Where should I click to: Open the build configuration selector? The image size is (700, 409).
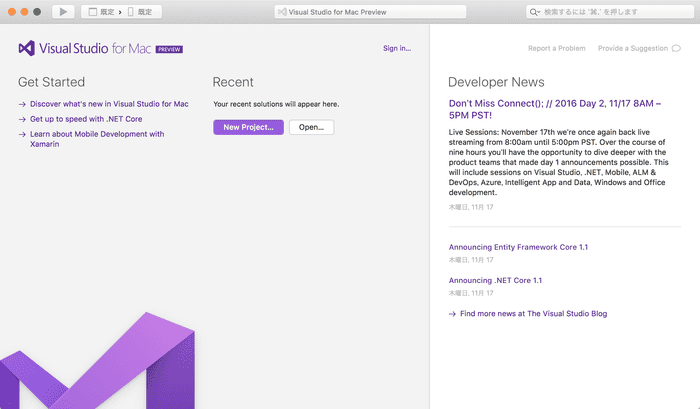[x=104, y=12]
